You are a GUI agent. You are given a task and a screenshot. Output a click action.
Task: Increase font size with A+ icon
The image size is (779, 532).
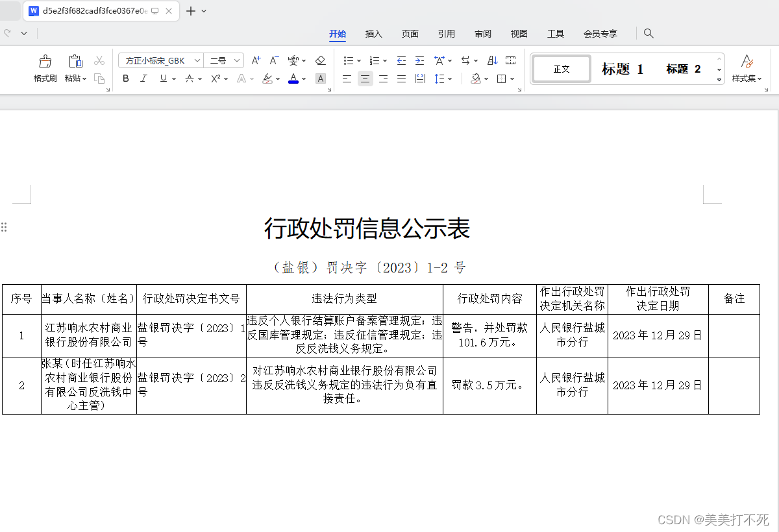[x=256, y=60]
